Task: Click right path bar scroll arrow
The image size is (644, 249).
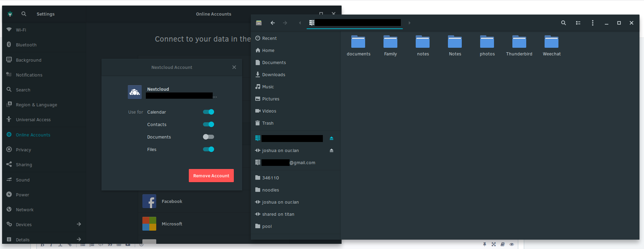Action: [x=409, y=23]
